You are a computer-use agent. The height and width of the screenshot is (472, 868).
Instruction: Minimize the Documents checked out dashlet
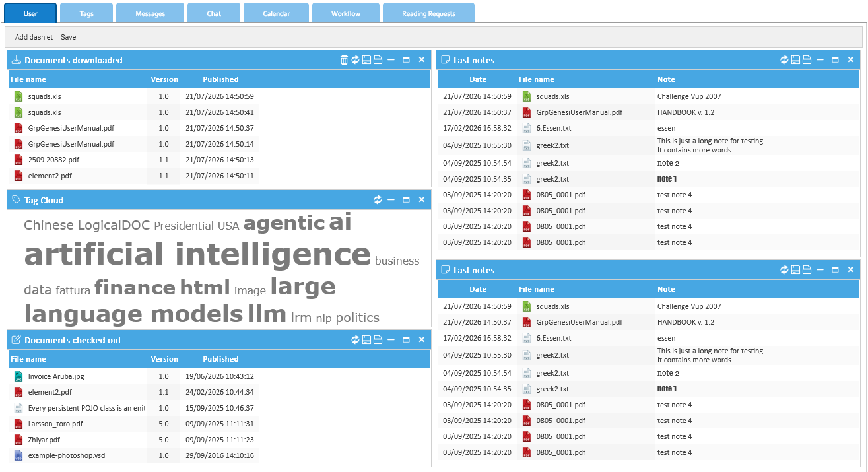[x=391, y=340]
